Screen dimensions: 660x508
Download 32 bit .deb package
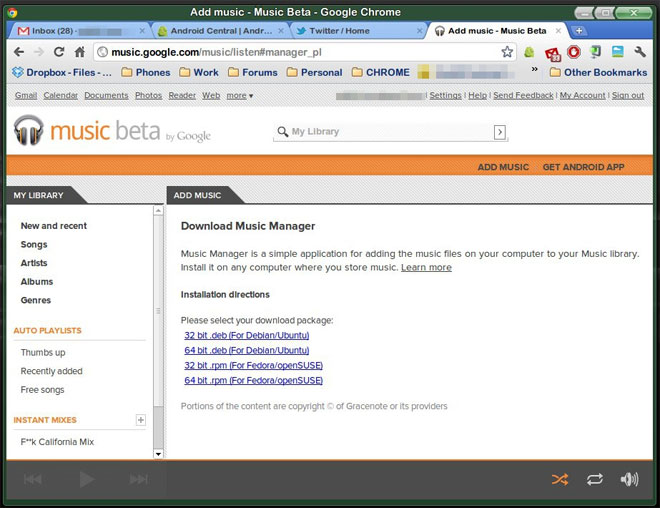(x=247, y=335)
